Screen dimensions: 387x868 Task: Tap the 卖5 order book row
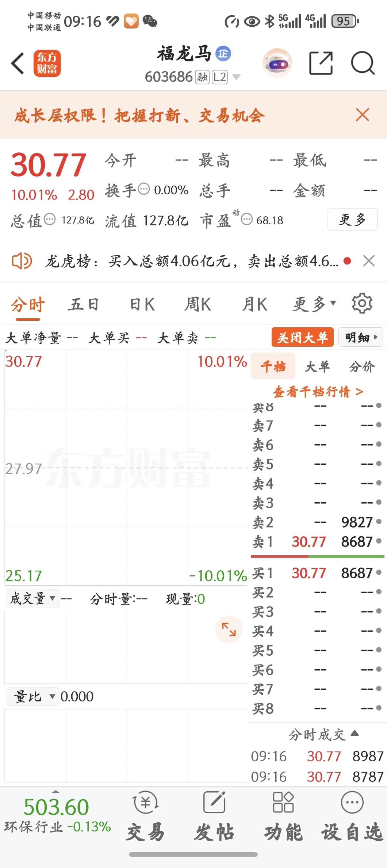click(x=317, y=464)
